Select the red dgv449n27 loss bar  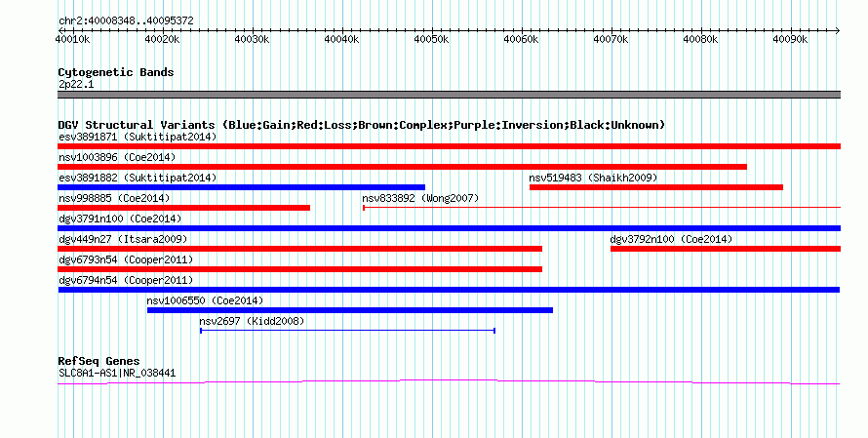(x=300, y=249)
